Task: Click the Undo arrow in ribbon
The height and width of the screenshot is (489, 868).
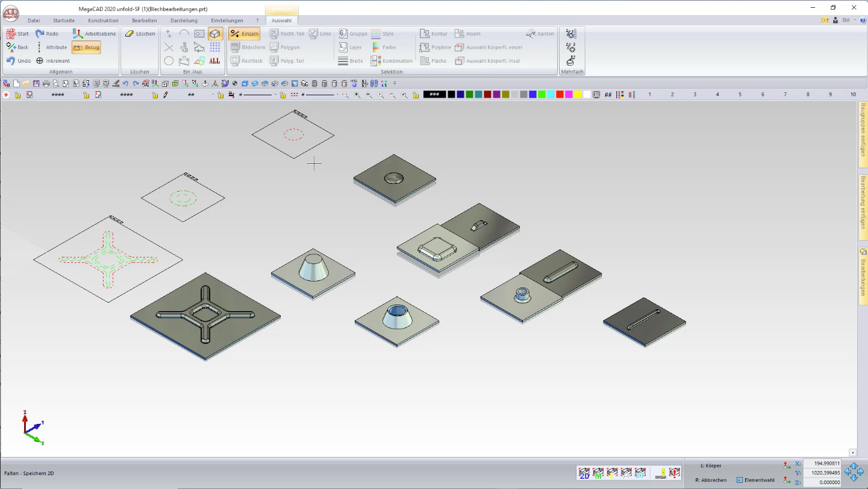Action: 11,61
